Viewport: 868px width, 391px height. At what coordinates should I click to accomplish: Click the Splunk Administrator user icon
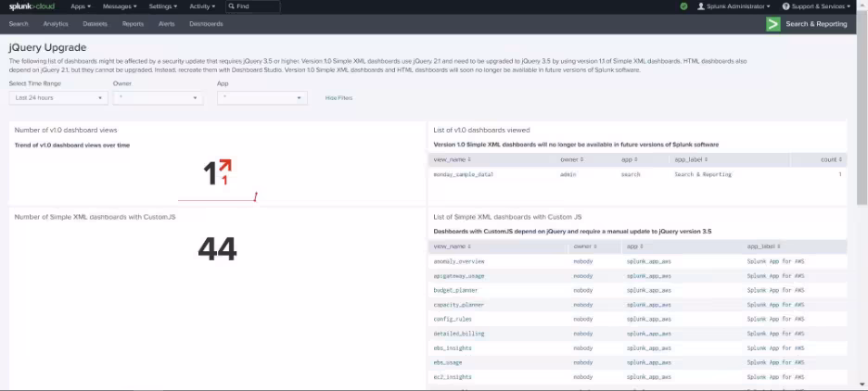pos(701,6)
